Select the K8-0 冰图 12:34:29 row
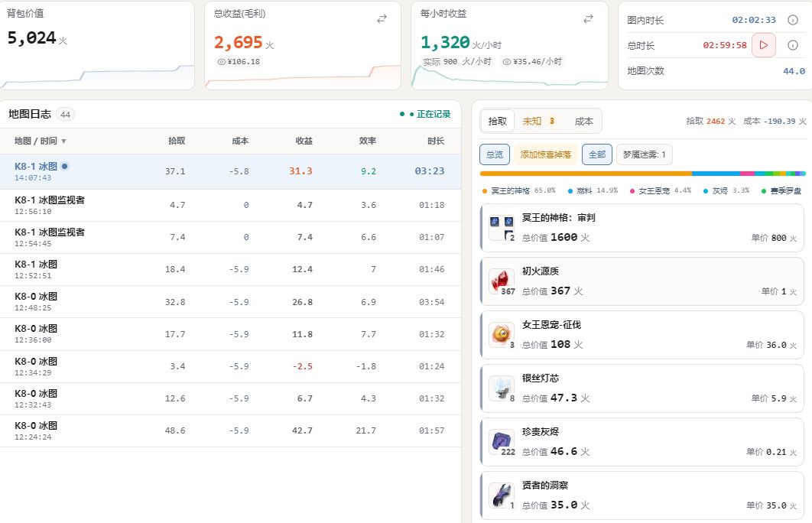 pyautogui.click(x=230, y=366)
